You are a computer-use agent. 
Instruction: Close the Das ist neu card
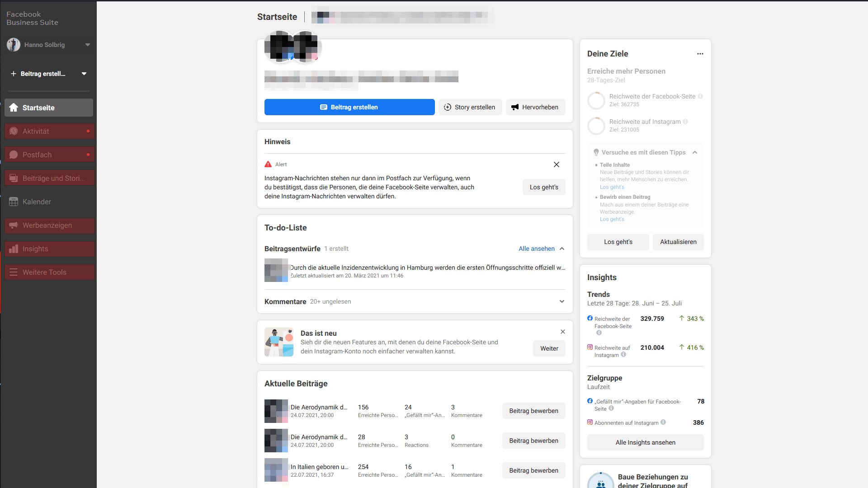tap(562, 332)
